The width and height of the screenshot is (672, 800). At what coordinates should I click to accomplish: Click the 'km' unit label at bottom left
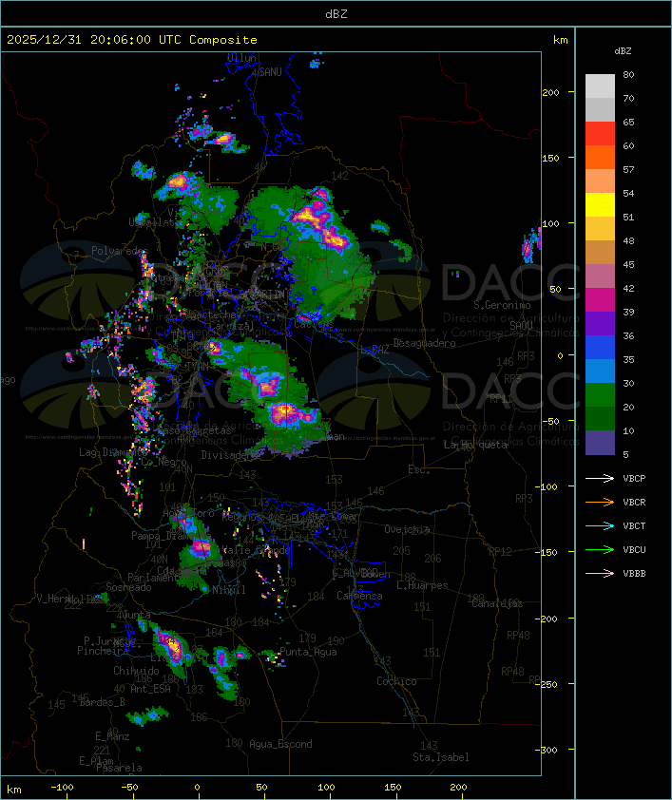click(x=14, y=790)
